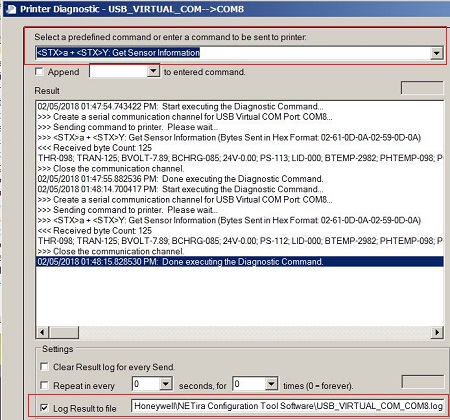
Task: Select the 01:47:54 Start executing log line
Action: [180, 106]
